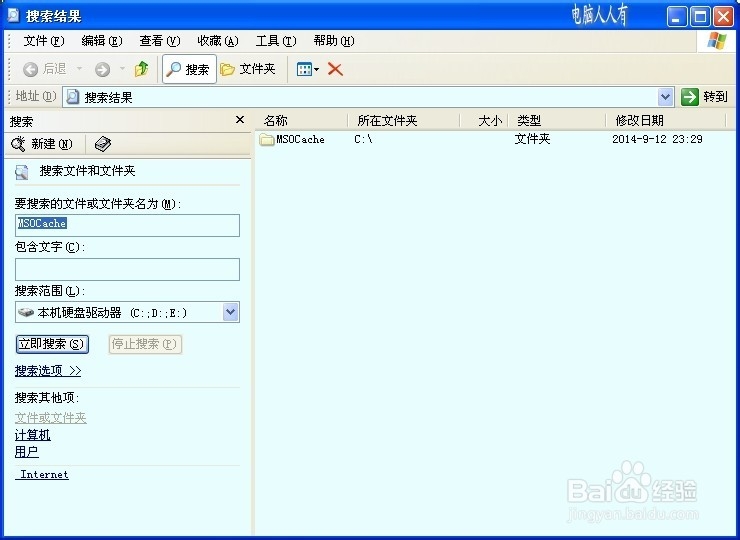Sort by Size (大小) column header
Screen dimensions: 740x540
click(484, 120)
